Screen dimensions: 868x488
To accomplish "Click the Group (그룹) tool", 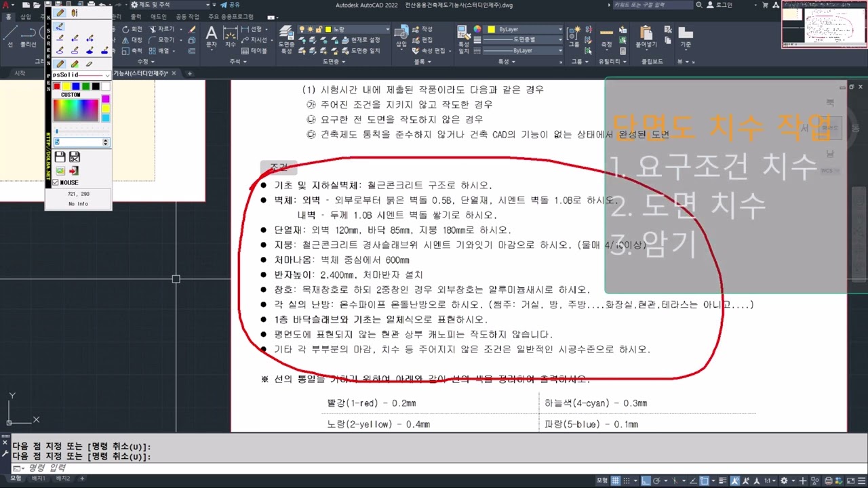I will (574, 36).
